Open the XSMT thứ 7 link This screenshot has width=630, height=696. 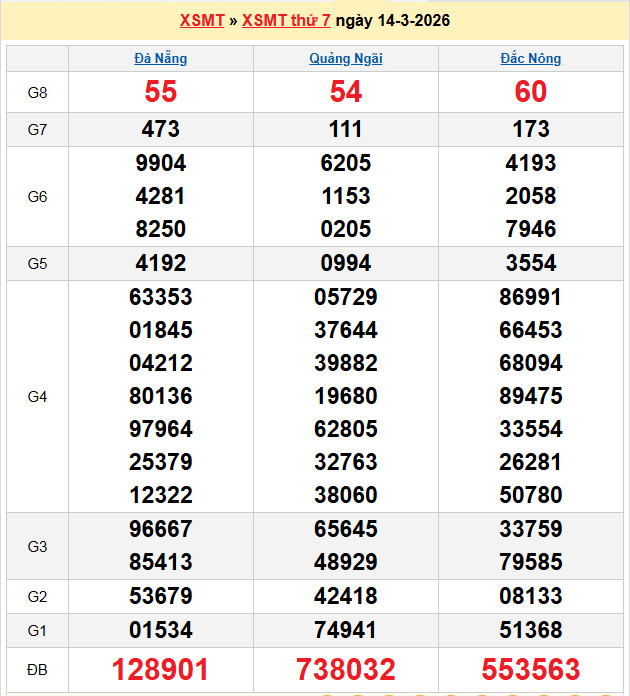coord(286,20)
